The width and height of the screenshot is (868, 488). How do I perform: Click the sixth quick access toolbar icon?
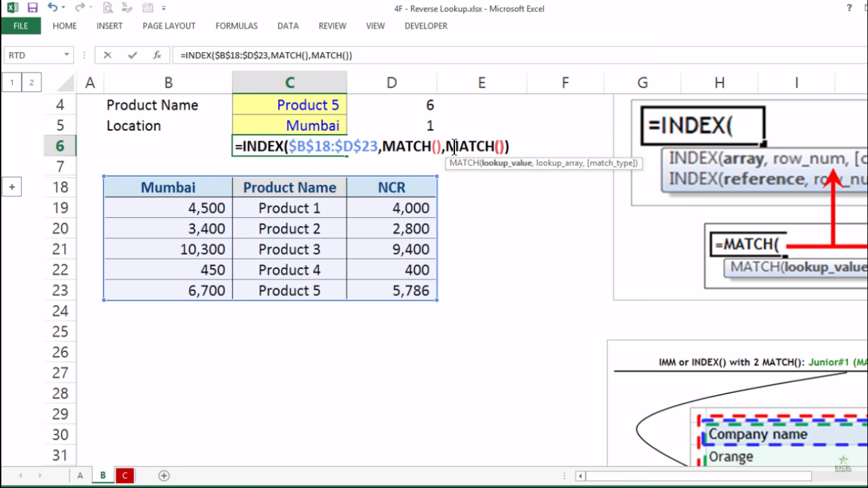(x=148, y=8)
